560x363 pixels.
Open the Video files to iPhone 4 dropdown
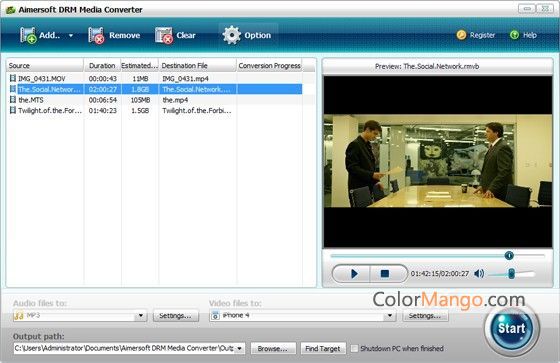390,315
